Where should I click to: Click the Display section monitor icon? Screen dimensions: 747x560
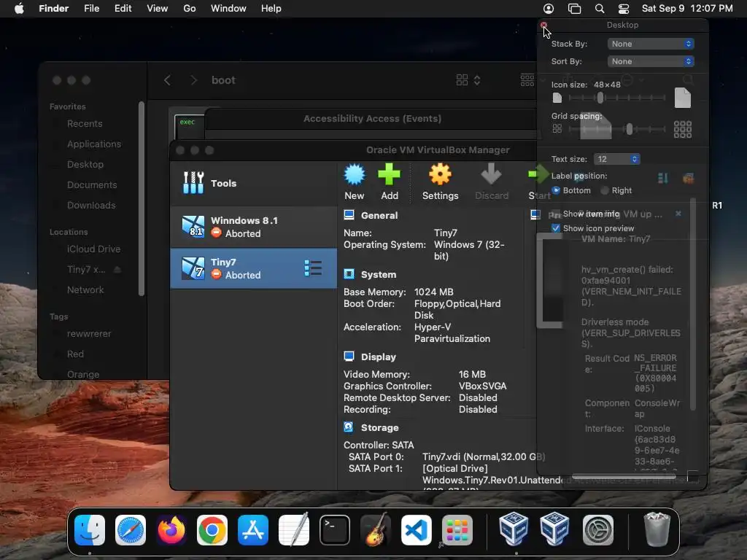pos(349,357)
